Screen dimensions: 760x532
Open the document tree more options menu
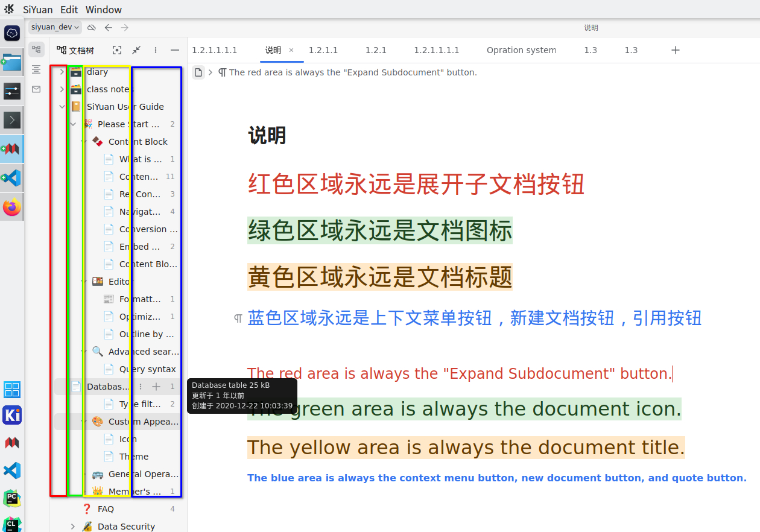(156, 50)
